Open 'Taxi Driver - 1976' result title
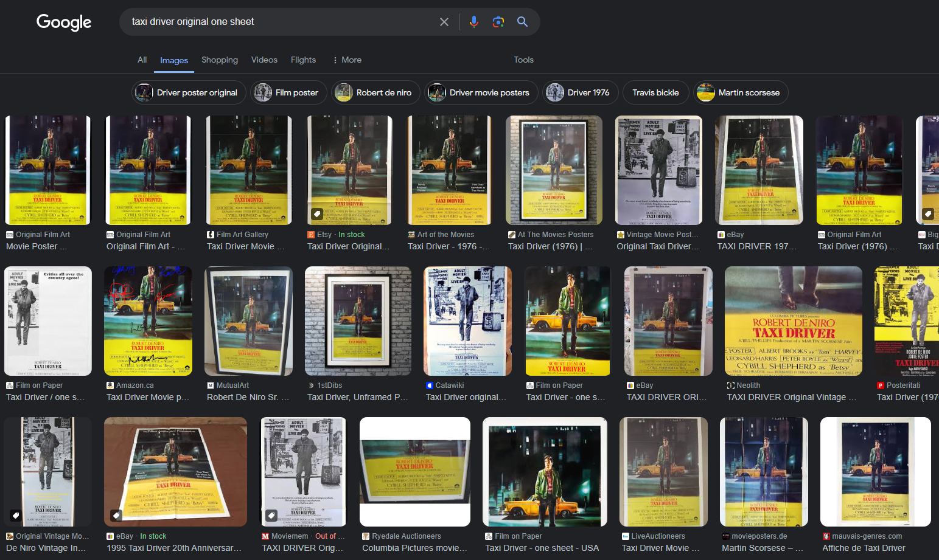Image resolution: width=939 pixels, height=560 pixels. click(x=449, y=247)
